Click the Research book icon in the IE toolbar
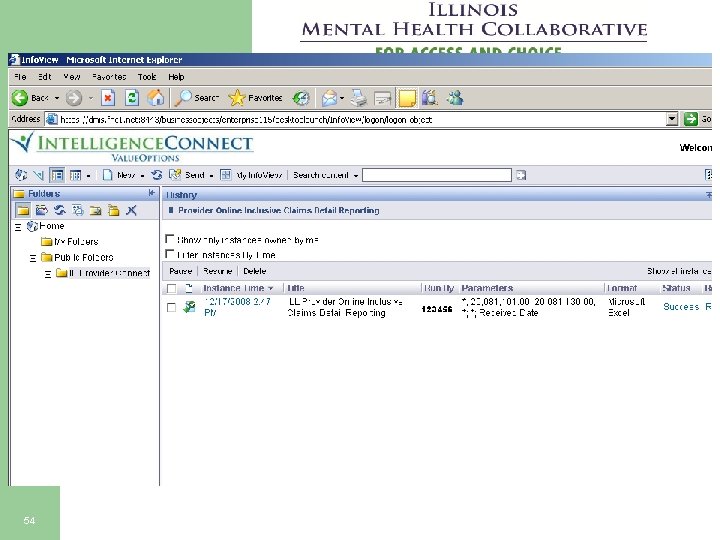The width and height of the screenshot is (720, 540). click(x=430, y=98)
